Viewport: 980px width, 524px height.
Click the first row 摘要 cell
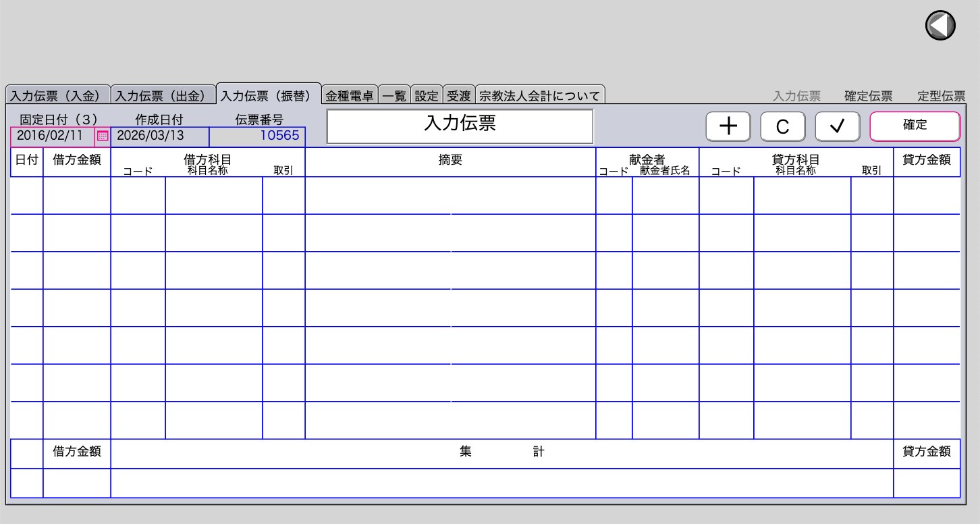pyautogui.click(x=450, y=196)
